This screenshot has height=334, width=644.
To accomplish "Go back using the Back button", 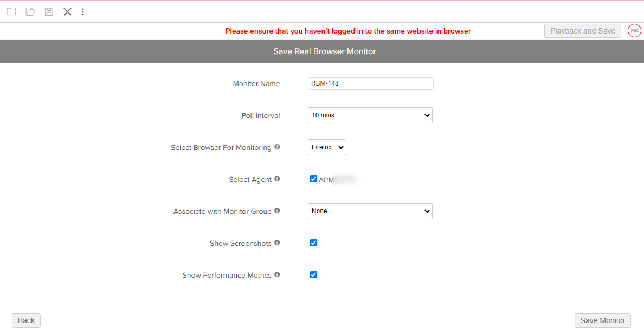I will click(26, 320).
